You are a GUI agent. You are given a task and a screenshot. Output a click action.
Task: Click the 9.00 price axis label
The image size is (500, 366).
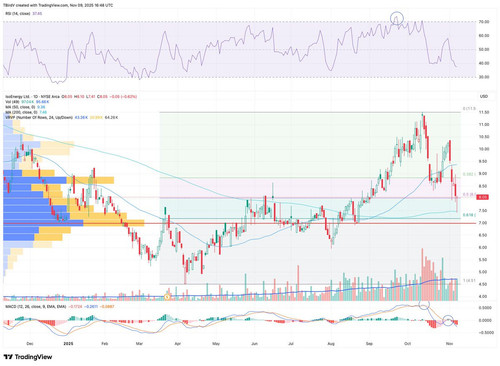[x=484, y=174]
